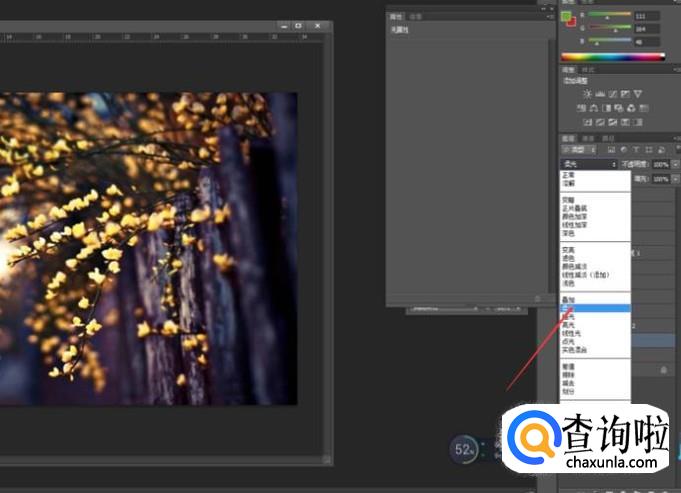Click the green foreground color swatch
The image size is (681, 493).
pos(566,17)
